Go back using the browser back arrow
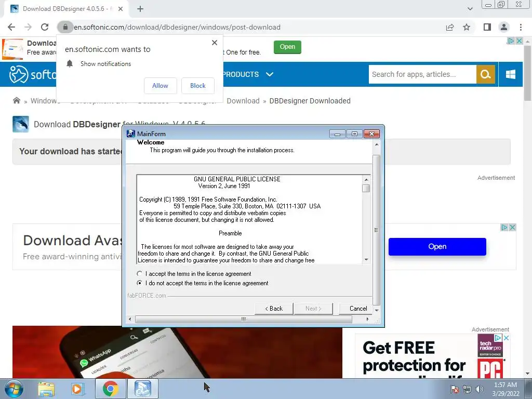The width and height of the screenshot is (532, 399). point(11,27)
